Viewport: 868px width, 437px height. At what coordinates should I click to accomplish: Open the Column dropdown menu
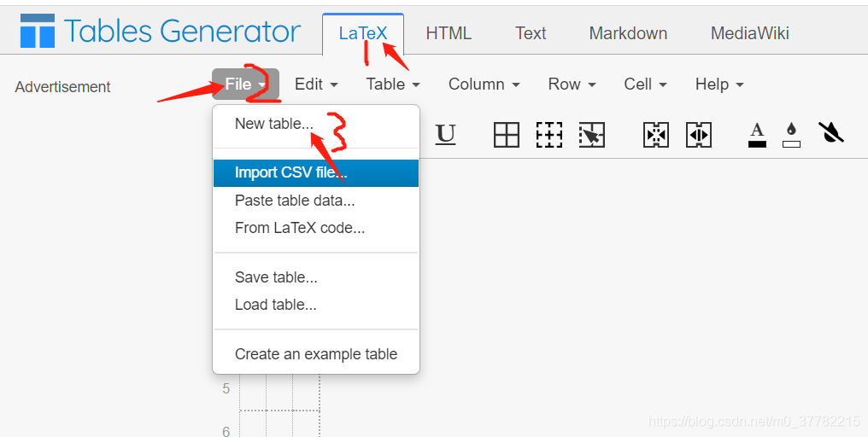tap(484, 84)
